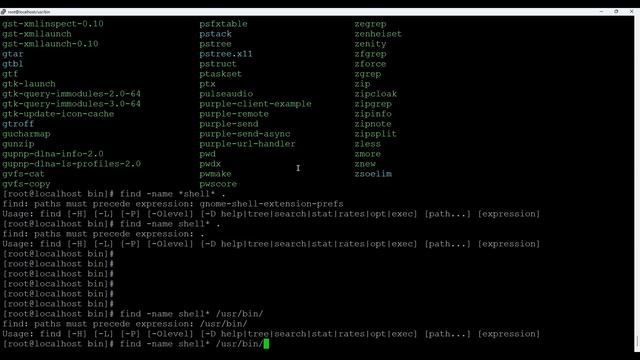Close the terminal window
The image size is (640, 360).
click(x=631, y=12)
